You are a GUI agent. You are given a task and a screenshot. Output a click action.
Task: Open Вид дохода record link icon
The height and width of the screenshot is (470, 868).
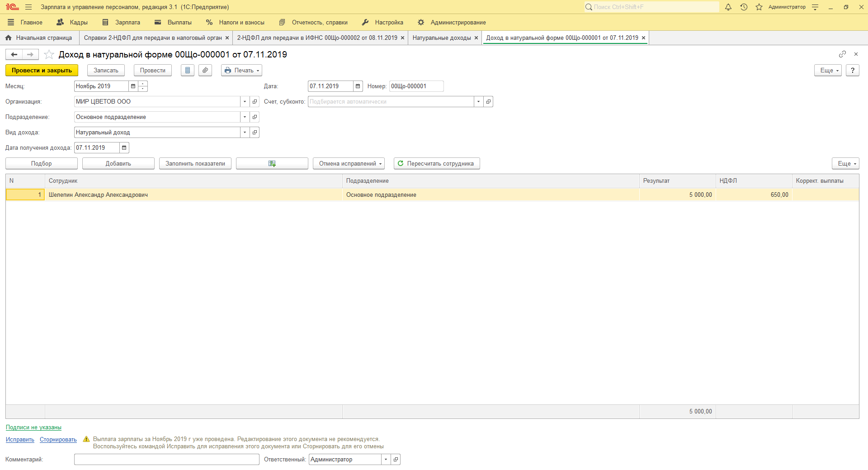[x=255, y=132]
